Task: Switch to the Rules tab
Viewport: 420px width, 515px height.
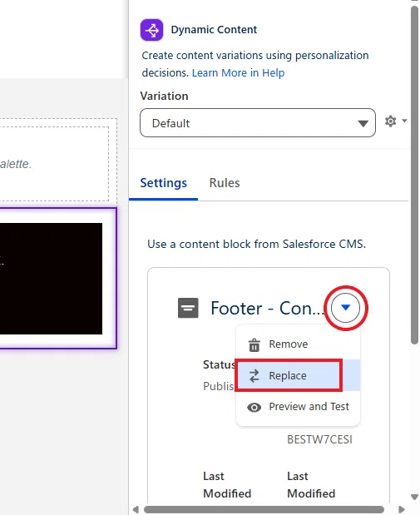Action: pyautogui.click(x=225, y=183)
